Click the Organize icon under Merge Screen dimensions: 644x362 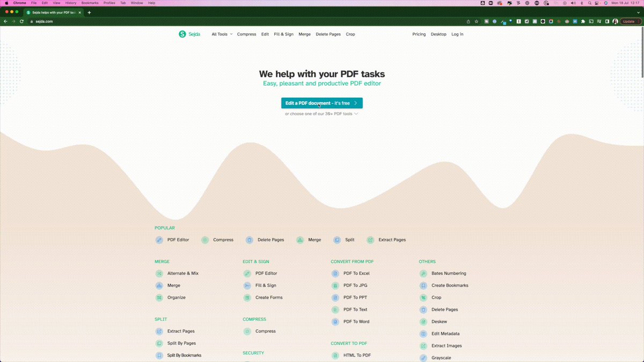pyautogui.click(x=159, y=298)
